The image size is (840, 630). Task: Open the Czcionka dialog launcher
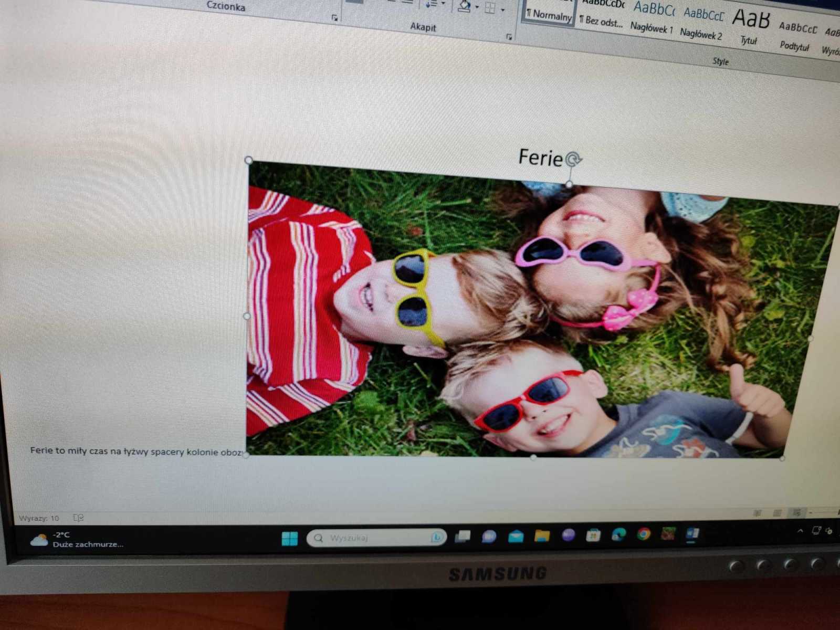334,18
